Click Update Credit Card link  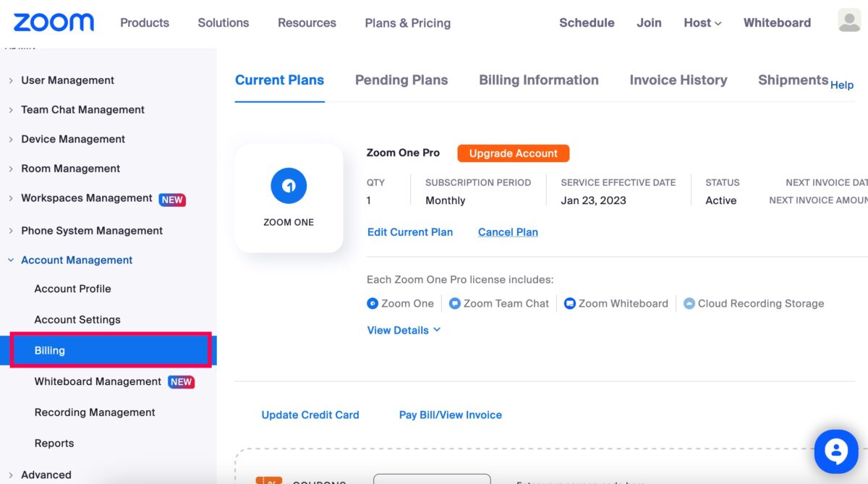[310, 415]
